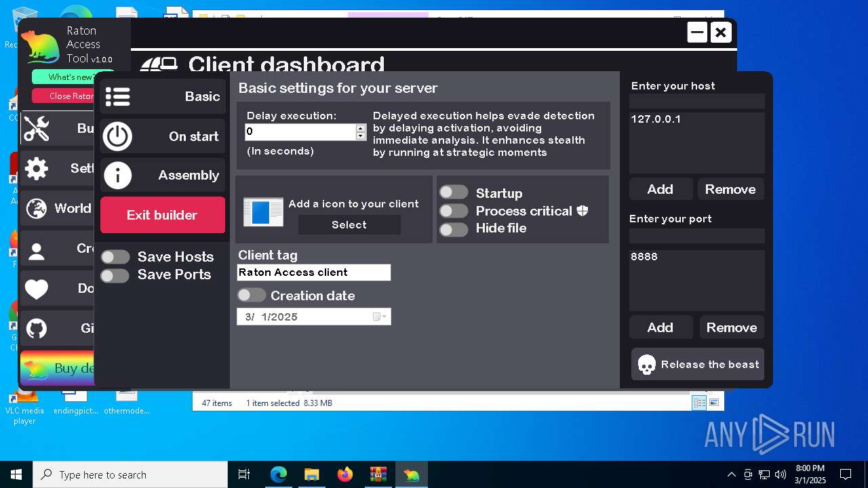
Task: Click the Client tag text field
Action: pyautogui.click(x=314, y=272)
